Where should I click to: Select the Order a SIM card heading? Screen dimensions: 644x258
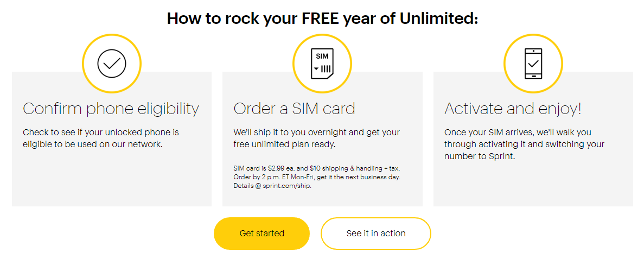click(x=294, y=109)
